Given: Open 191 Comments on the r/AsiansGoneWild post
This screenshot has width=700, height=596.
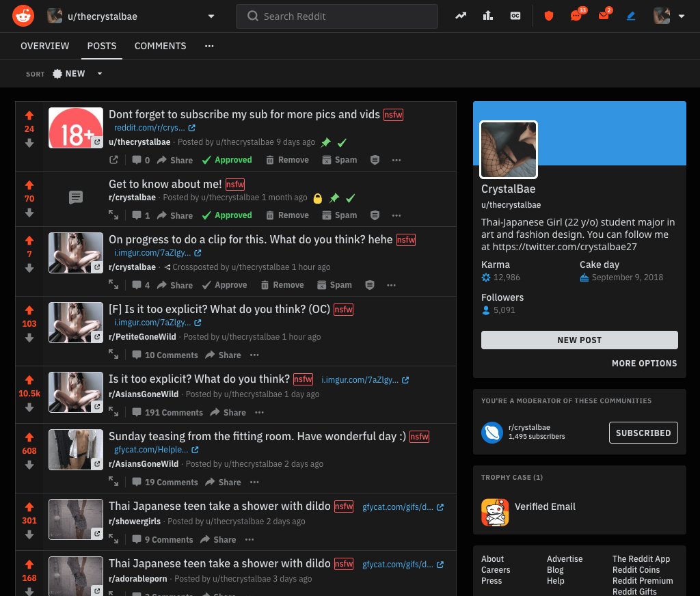Looking at the screenshot, I should [167, 413].
